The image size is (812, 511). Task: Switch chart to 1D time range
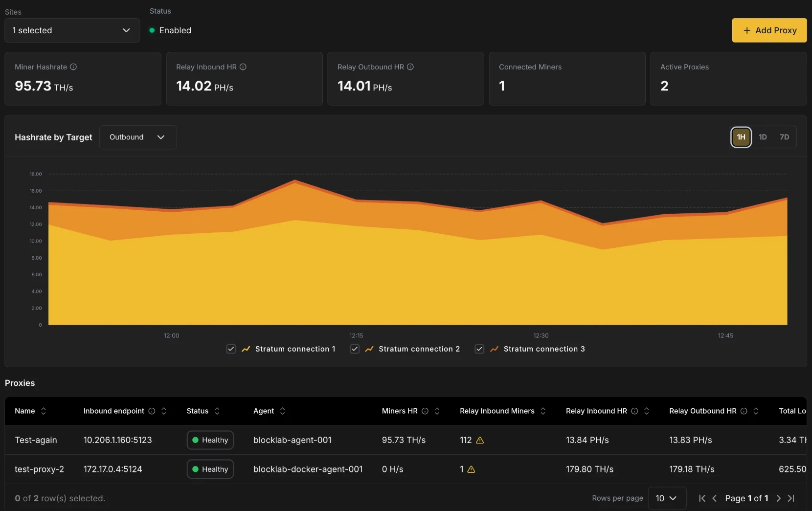(763, 137)
